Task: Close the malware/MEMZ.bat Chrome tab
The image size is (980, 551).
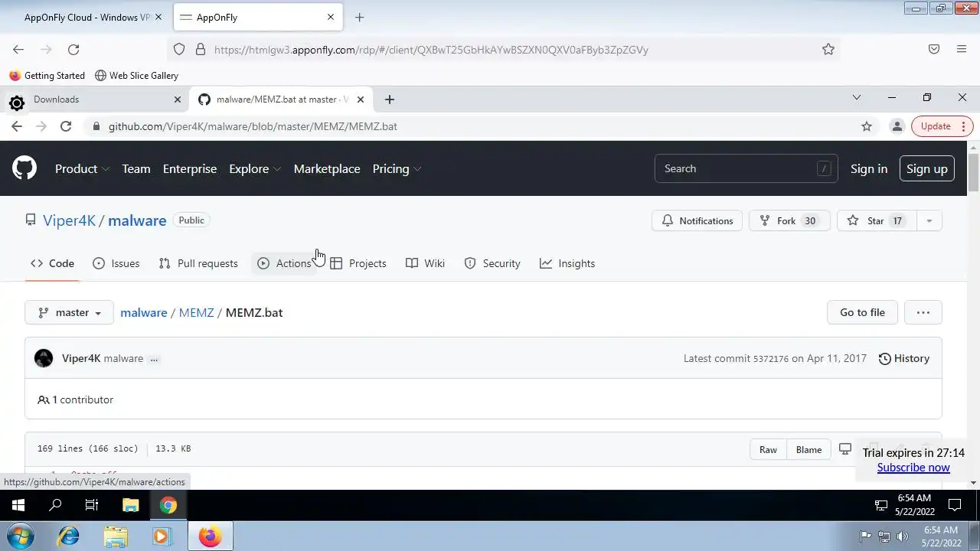Action: pos(361,99)
